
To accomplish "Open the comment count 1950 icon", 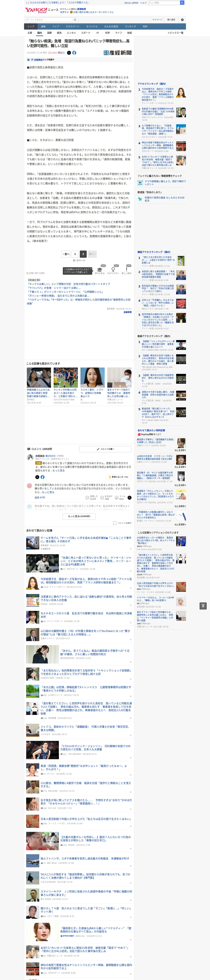I will [53, 53].
